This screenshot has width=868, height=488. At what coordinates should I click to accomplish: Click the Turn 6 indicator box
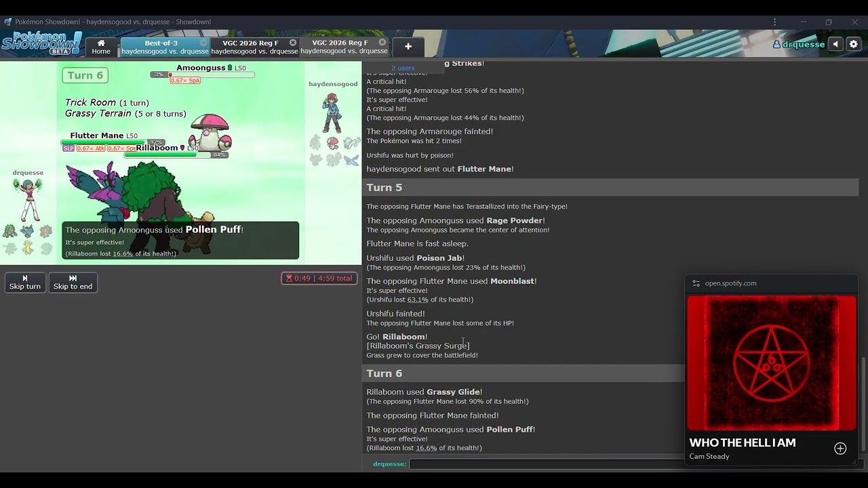(x=85, y=75)
